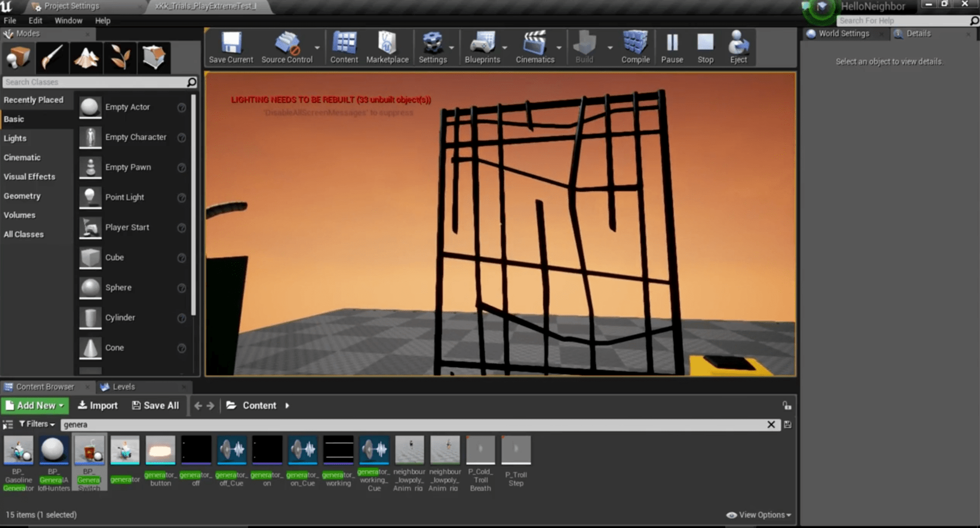Eject from the player controller

click(x=738, y=47)
